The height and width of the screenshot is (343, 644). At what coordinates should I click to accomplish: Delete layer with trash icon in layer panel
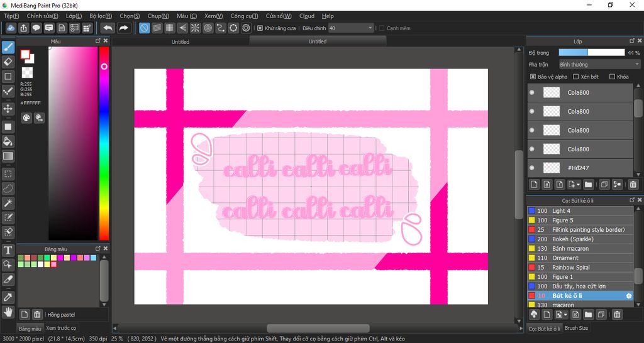[633, 185]
